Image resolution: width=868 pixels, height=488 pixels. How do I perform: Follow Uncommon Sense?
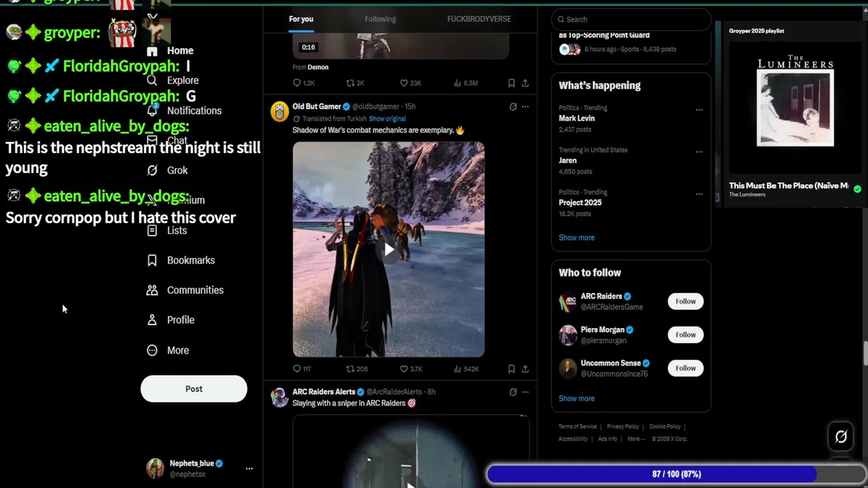click(x=686, y=368)
